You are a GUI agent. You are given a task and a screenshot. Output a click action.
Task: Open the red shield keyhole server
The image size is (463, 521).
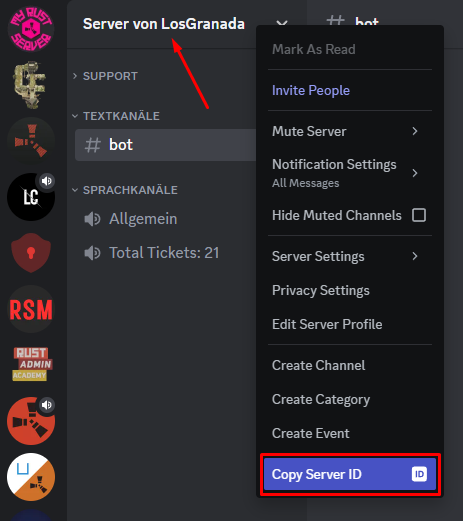pyautogui.click(x=31, y=253)
